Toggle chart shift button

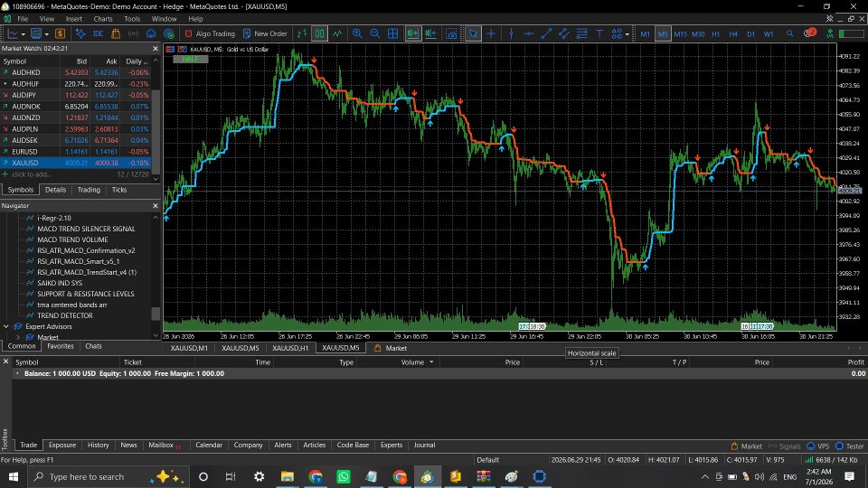[x=430, y=33]
